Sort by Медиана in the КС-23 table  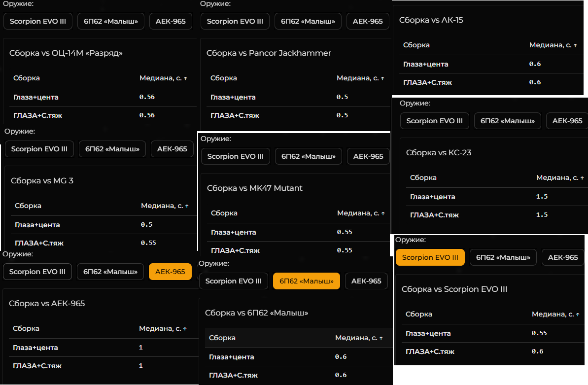(x=560, y=177)
